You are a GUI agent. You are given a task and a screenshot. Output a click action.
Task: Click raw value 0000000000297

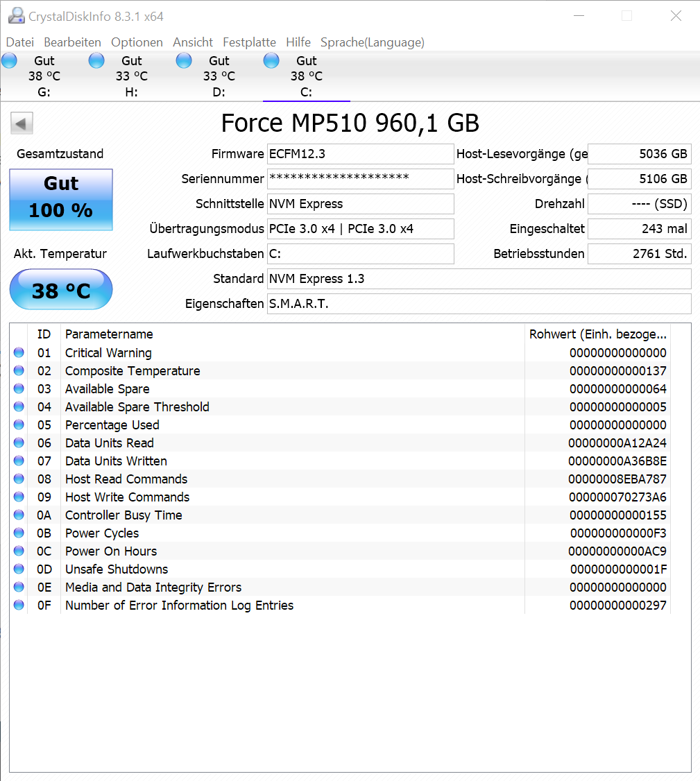click(618, 606)
